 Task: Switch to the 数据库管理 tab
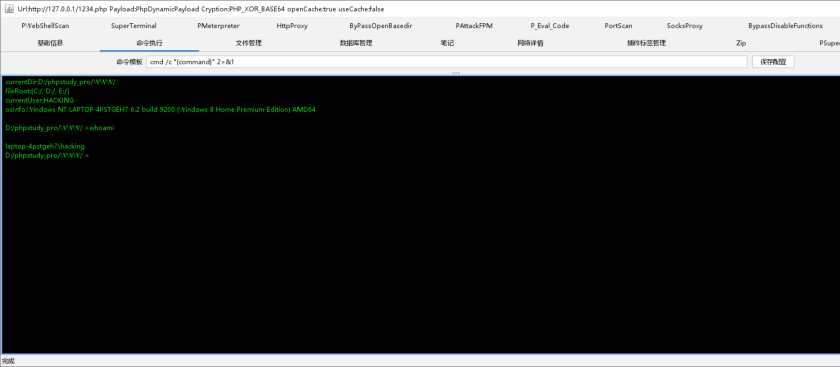[x=356, y=43]
